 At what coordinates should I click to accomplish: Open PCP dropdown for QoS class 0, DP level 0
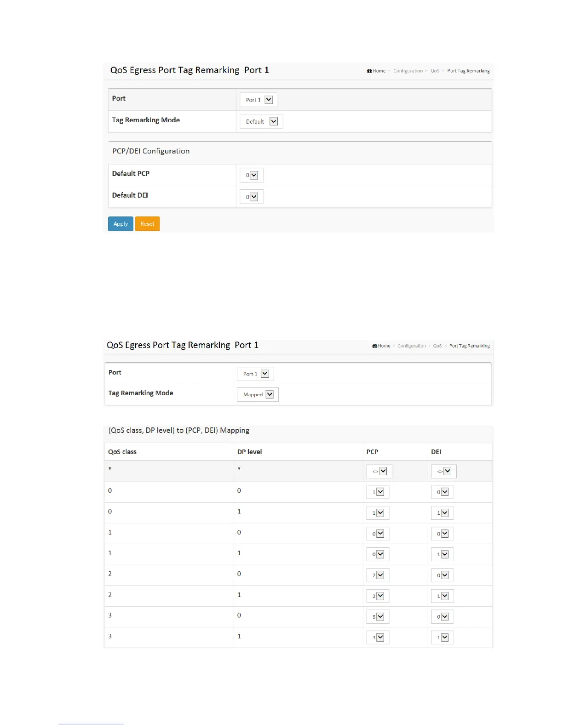pos(378,492)
